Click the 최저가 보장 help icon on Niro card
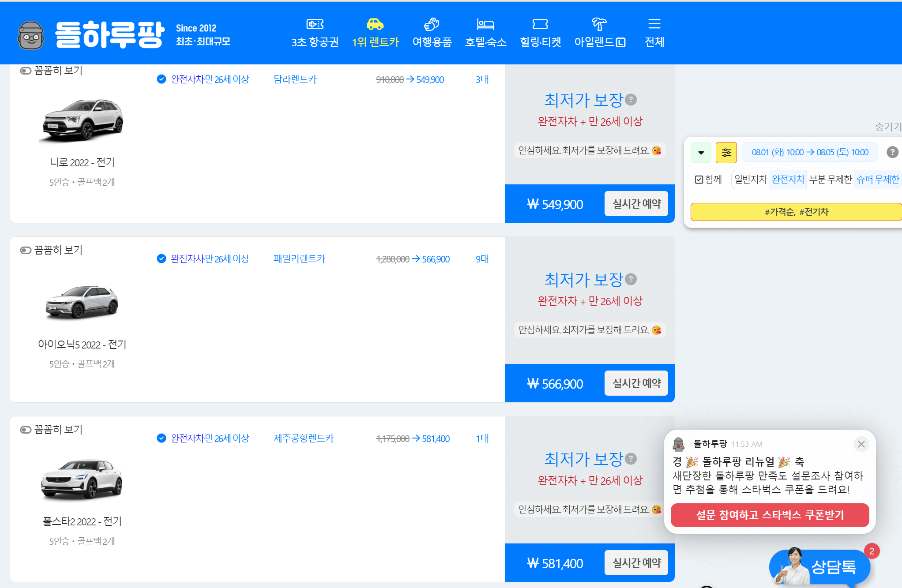This screenshot has width=902, height=588. tap(631, 100)
